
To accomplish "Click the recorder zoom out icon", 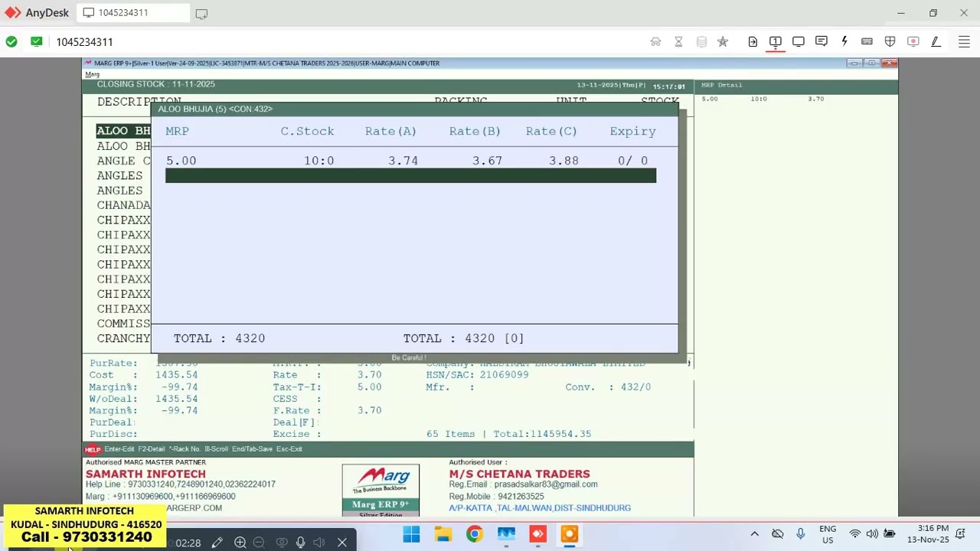I will click(259, 543).
